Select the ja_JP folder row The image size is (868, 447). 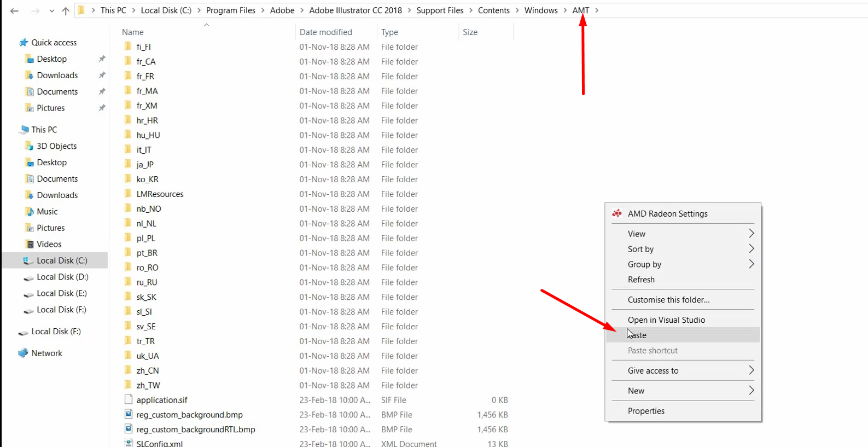(x=316, y=164)
